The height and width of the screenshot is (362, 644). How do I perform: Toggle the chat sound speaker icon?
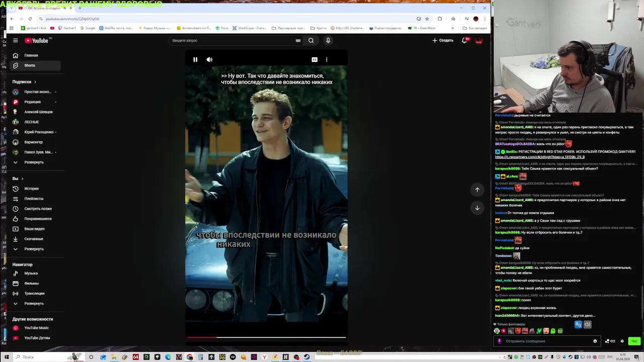click(x=587, y=325)
